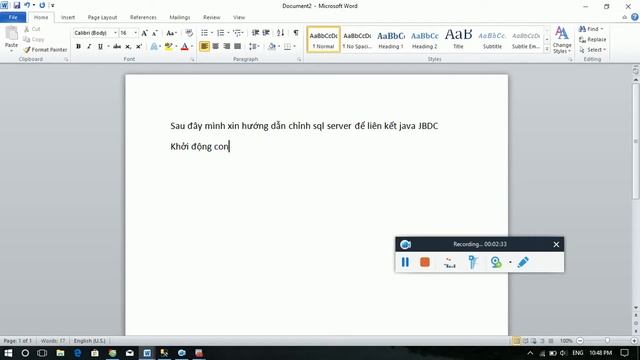Open the font size dropdown
This screenshot has height=360, width=640.
(x=136, y=33)
